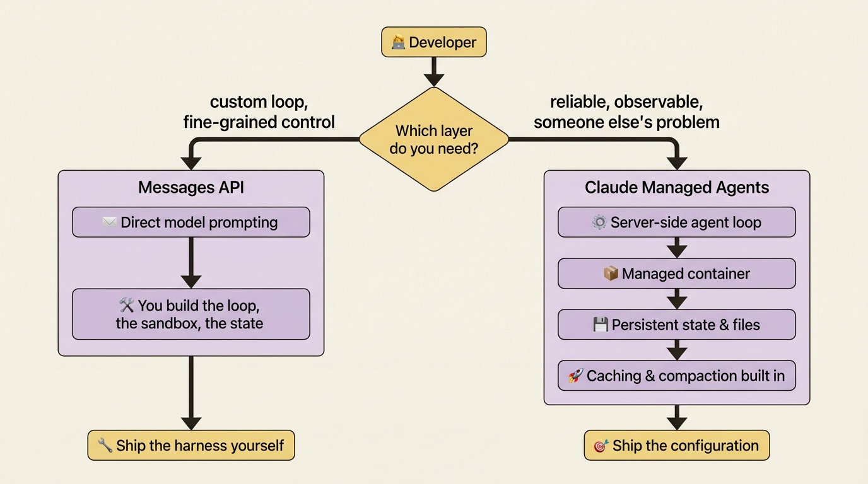This screenshot has height=484, width=868.
Task: Click the Persistent state & files box
Action: point(677,325)
